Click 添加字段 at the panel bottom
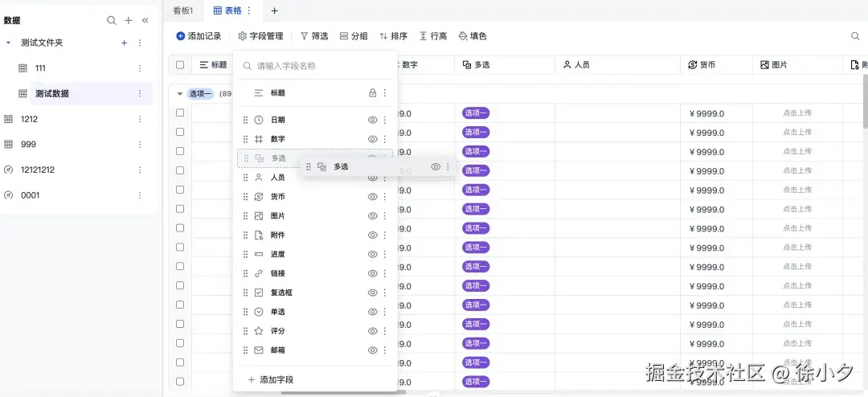The width and height of the screenshot is (868, 397). (270, 379)
